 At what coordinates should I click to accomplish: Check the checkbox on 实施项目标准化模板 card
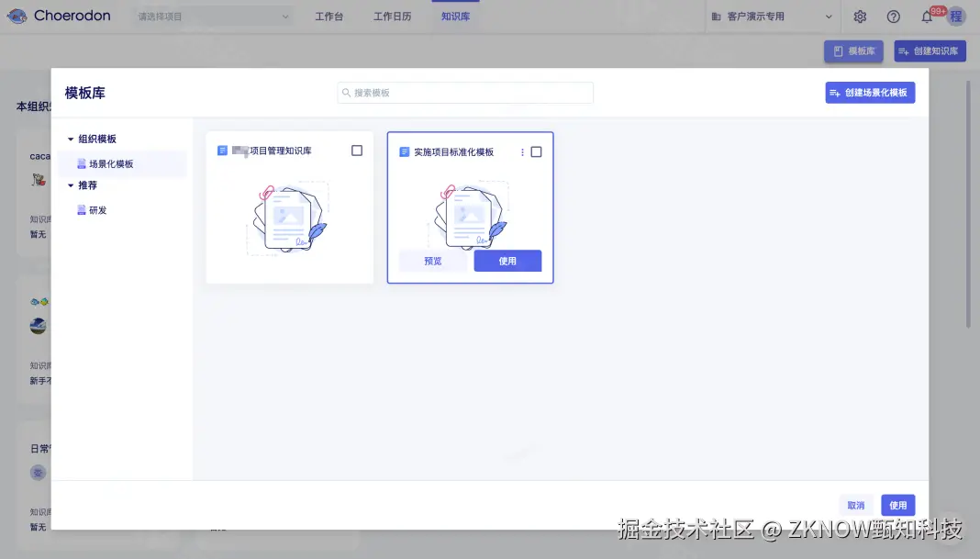(536, 151)
